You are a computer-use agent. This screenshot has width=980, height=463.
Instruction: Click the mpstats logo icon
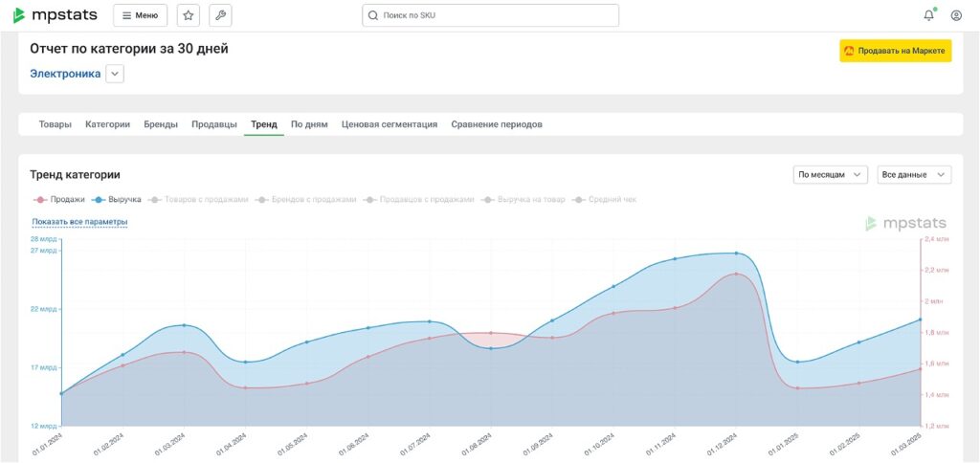(18, 15)
